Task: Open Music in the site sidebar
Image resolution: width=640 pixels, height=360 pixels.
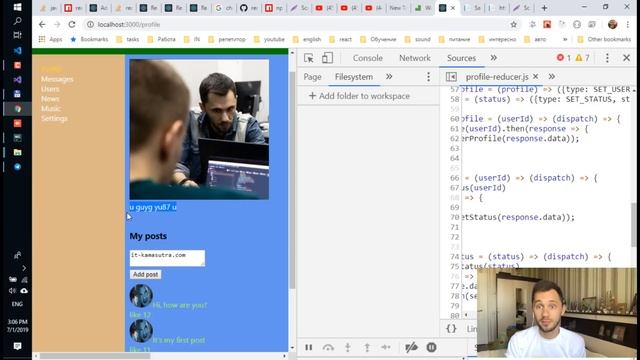Action: pyautogui.click(x=51, y=109)
